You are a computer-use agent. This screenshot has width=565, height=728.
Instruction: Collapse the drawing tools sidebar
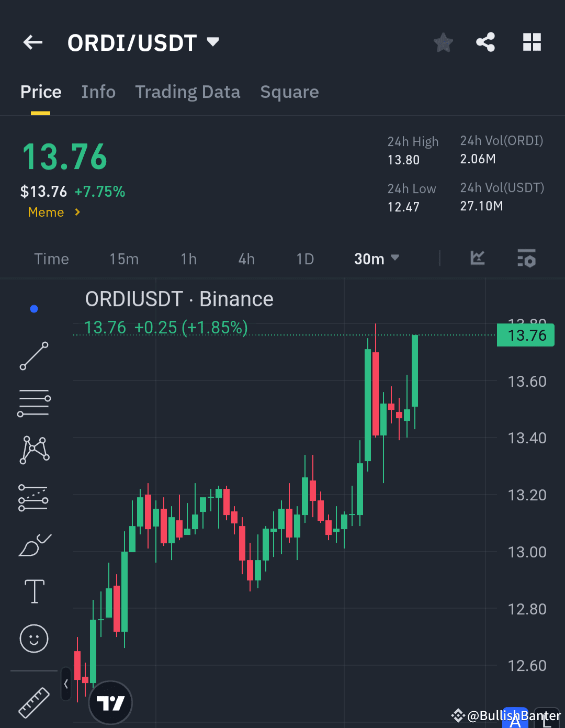tap(65, 684)
